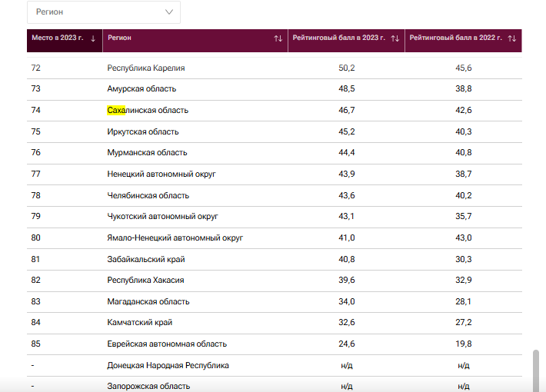Sort by Место в 2023 г. arrow icon

tap(93, 38)
